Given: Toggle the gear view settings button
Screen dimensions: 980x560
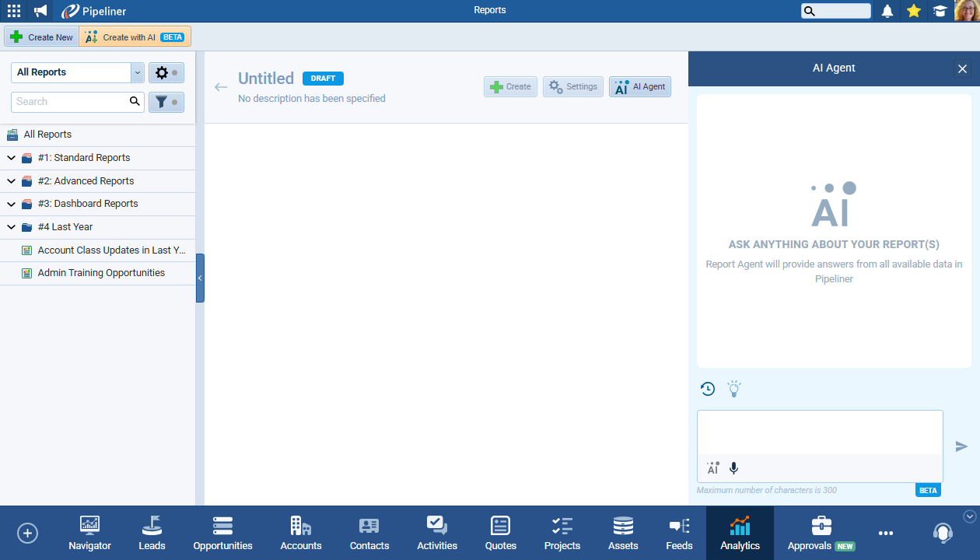Looking at the screenshot, I should point(166,72).
